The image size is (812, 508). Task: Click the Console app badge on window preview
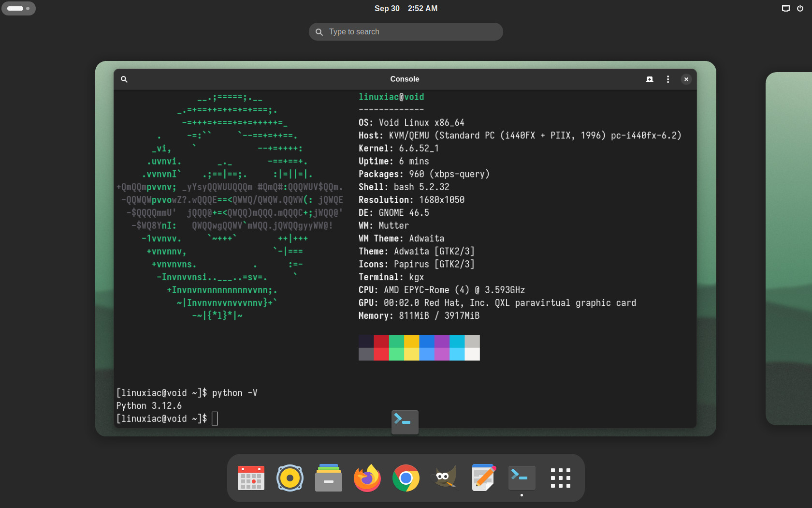405,422
